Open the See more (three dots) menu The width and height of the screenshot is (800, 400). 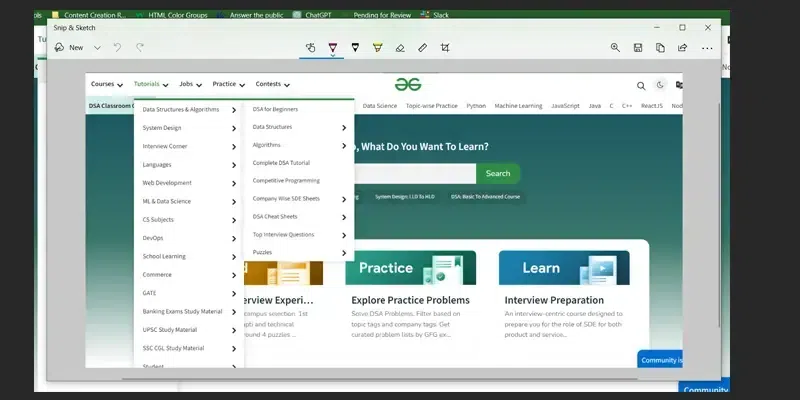(x=707, y=48)
